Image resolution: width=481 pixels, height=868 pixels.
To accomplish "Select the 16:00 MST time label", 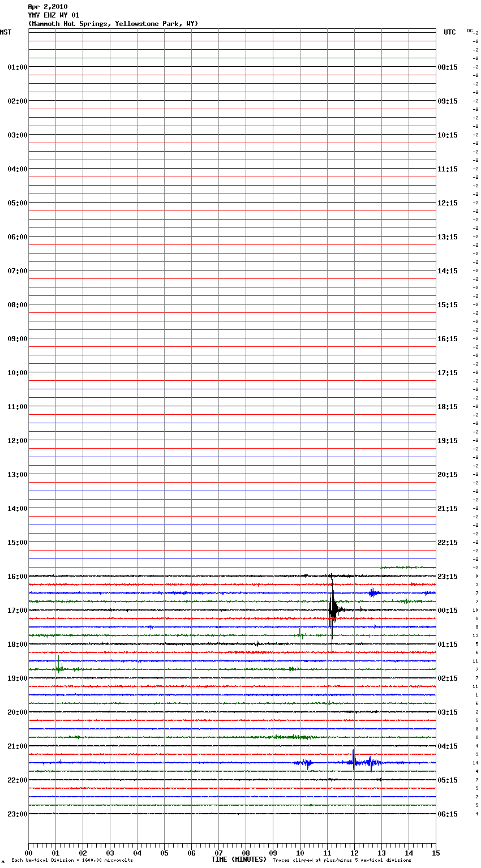I will [x=18, y=577].
